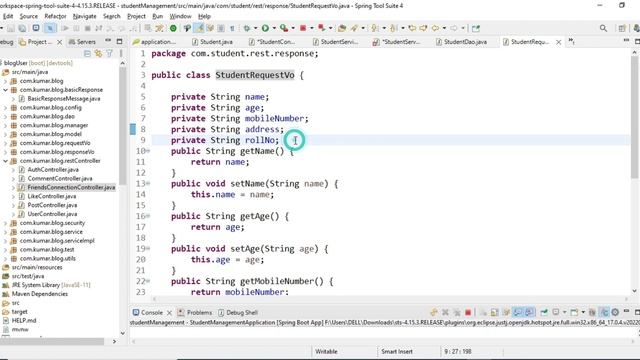640x360 pixels.
Task: Collapse the com.kumar.blog.restController package
Action: pyautogui.click(x=5, y=161)
